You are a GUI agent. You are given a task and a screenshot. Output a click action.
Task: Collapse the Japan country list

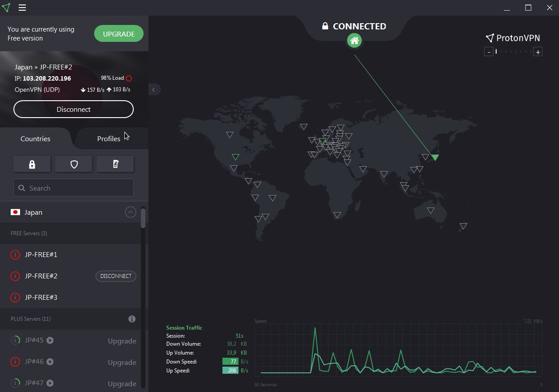point(130,212)
